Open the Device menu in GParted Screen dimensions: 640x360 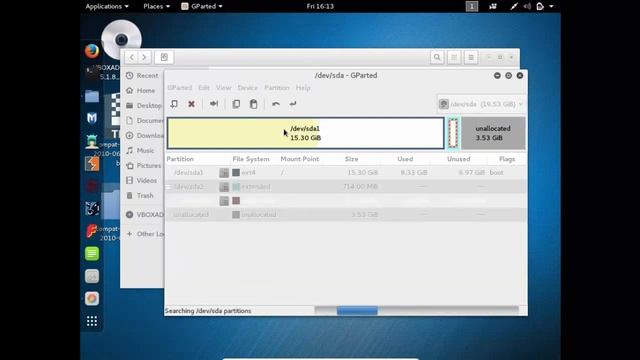point(247,88)
